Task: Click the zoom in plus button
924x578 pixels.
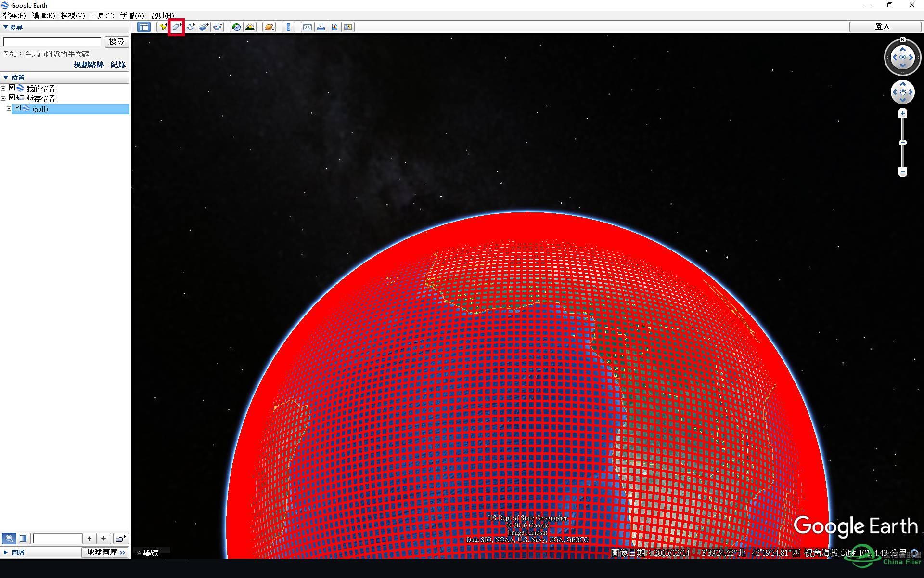Action: [x=903, y=114]
